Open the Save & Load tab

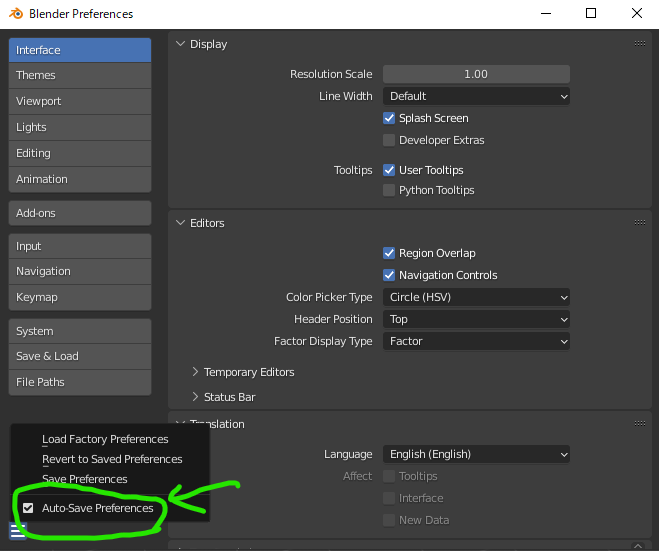80,356
